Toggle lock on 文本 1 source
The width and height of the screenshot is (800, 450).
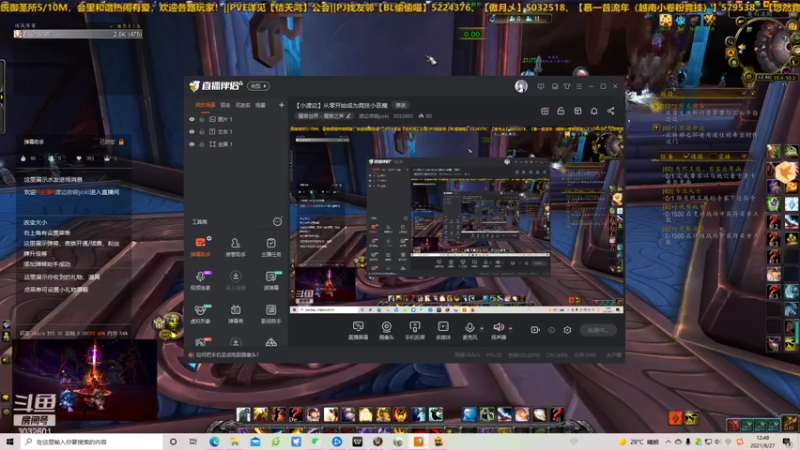202,132
